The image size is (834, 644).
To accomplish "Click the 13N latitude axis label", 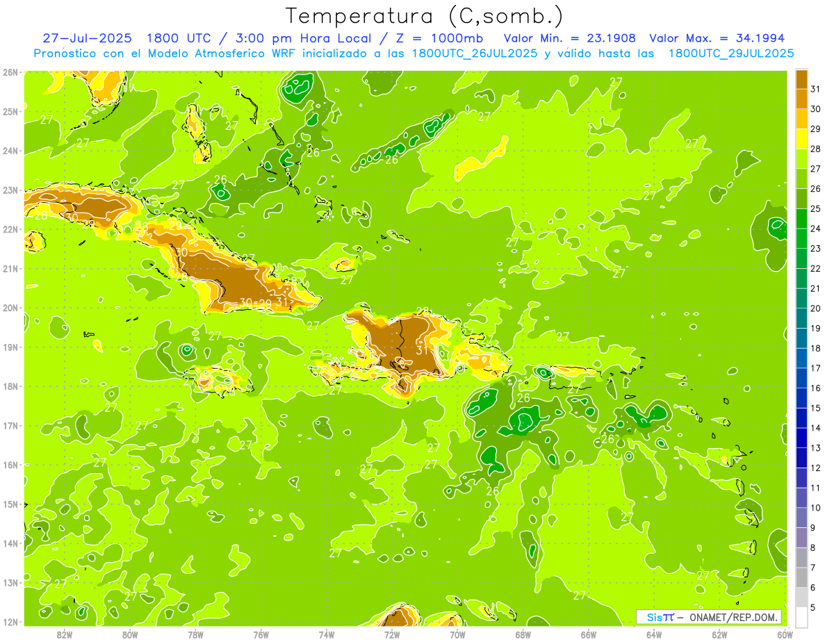I will (x=10, y=583).
